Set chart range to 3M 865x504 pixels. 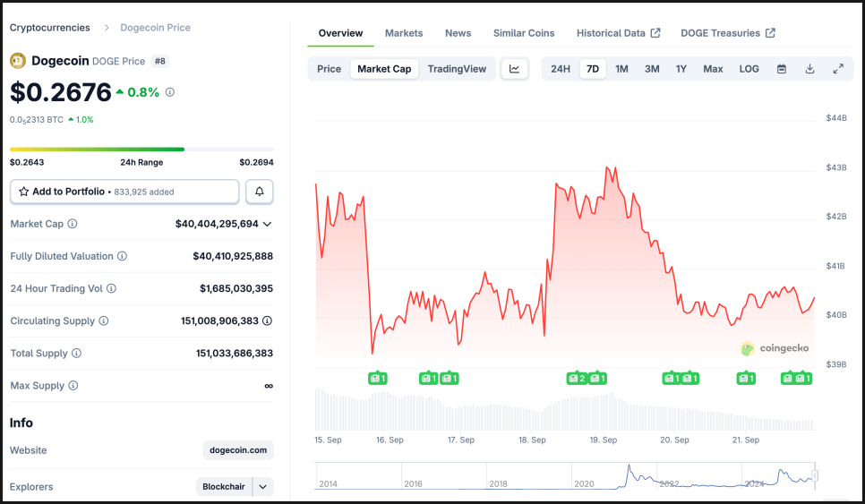652,69
